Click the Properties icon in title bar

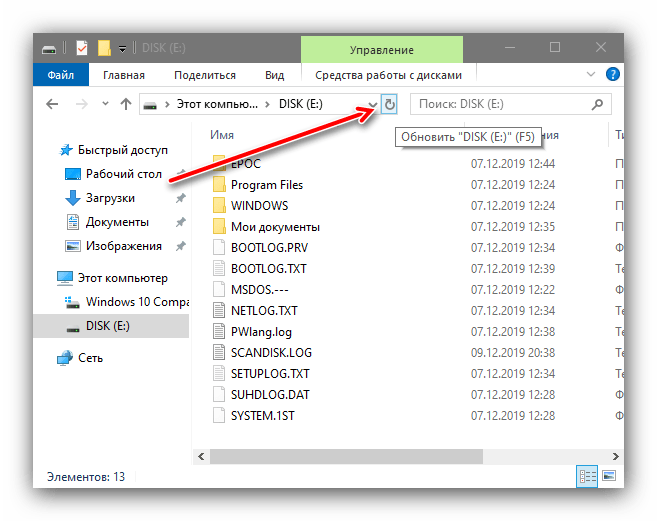click(x=82, y=48)
